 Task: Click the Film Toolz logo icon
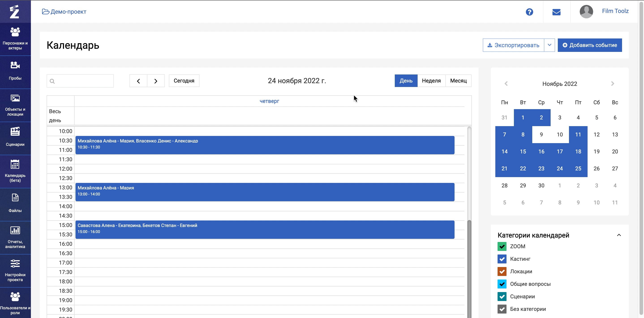15,11
